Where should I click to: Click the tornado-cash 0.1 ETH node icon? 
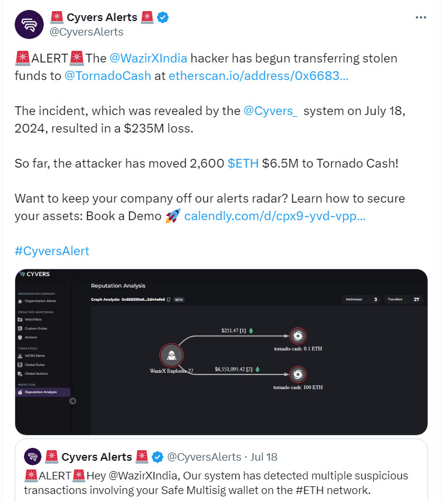[x=298, y=336]
